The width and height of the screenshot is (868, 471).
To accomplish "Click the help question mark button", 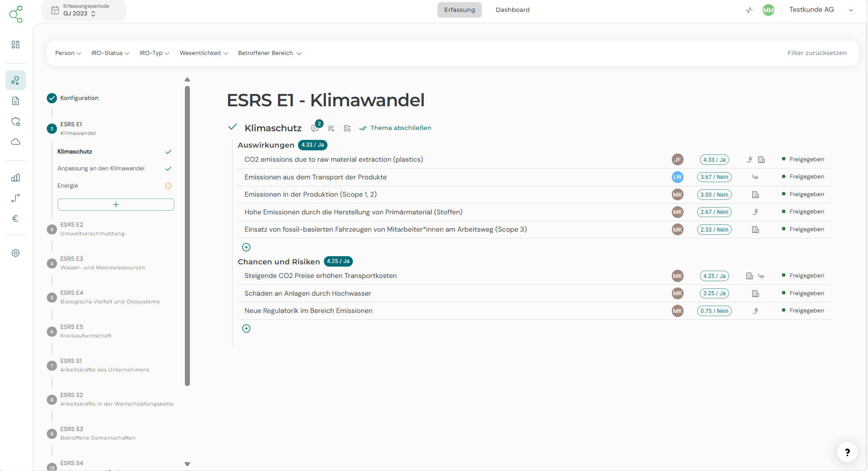I will (847, 452).
